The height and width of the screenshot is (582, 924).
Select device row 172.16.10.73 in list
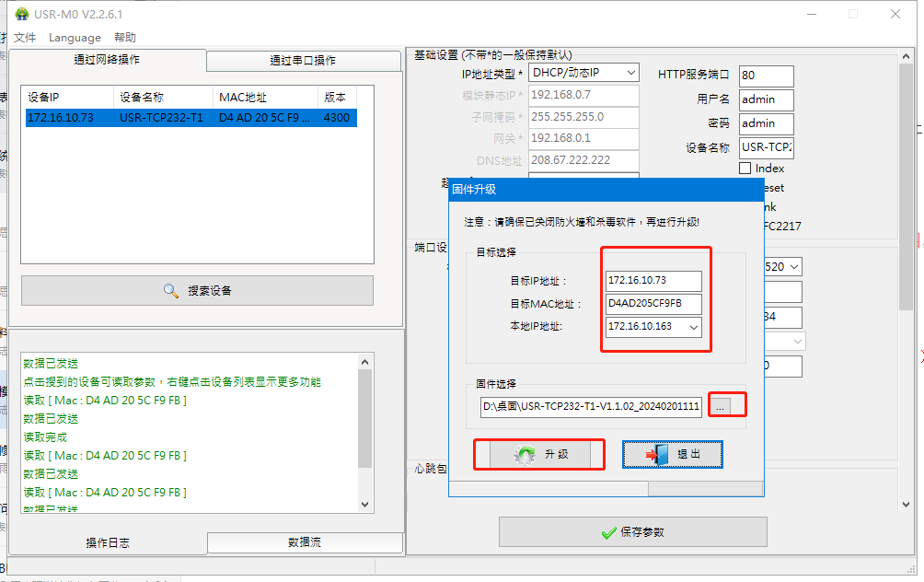tap(191, 118)
